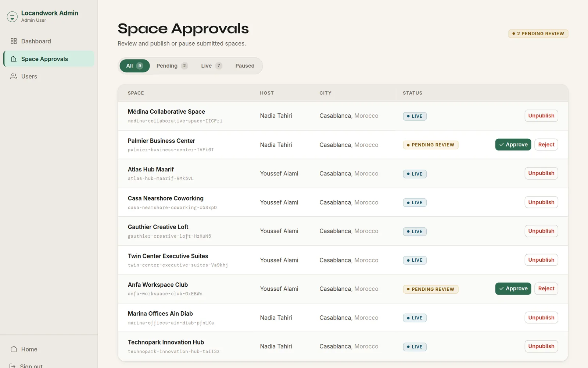Click the Locandwork Admin title

tap(50, 13)
